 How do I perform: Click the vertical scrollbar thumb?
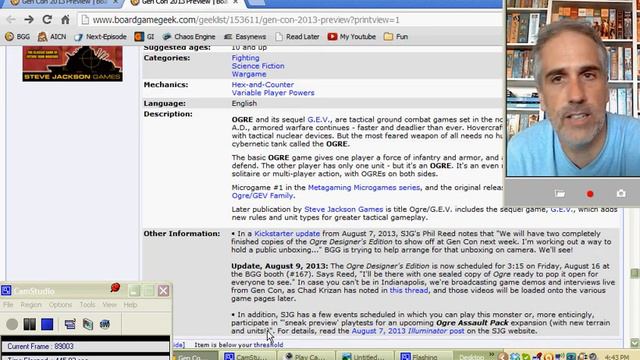click(x=634, y=273)
